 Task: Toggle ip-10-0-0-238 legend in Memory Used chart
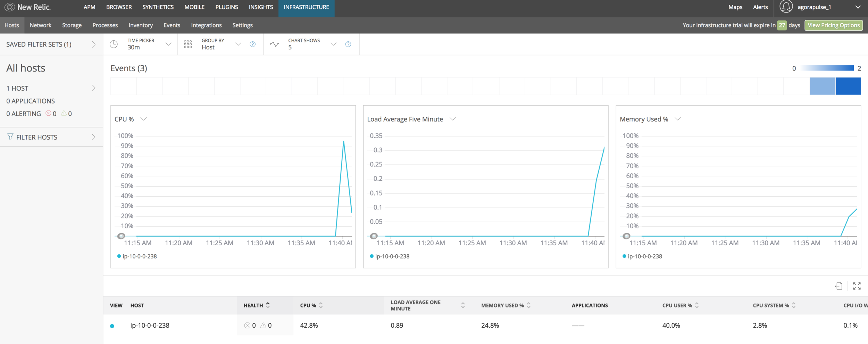tap(643, 256)
